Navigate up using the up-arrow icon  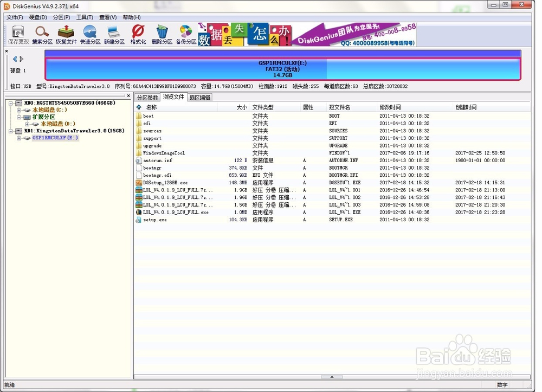pos(139,107)
